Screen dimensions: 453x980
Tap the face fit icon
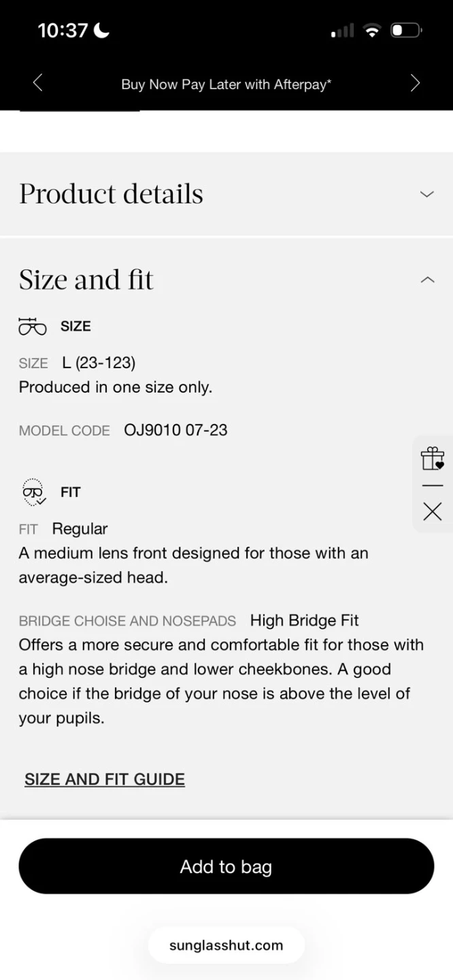[33, 492]
